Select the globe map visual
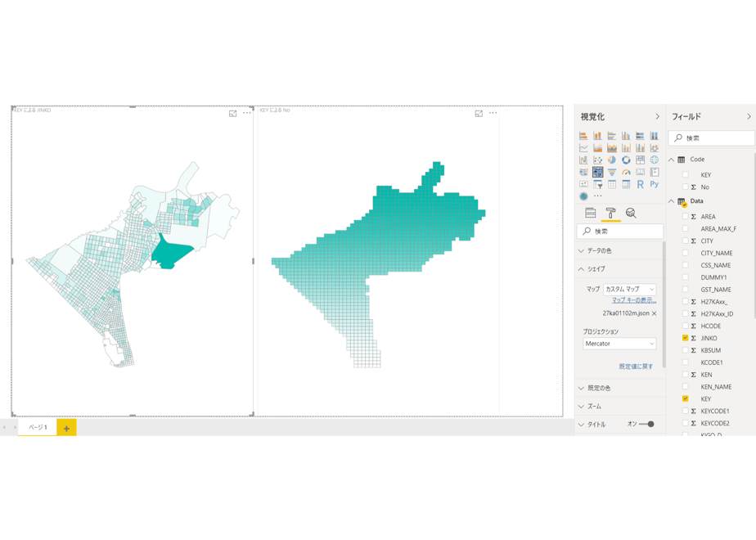 click(x=655, y=160)
